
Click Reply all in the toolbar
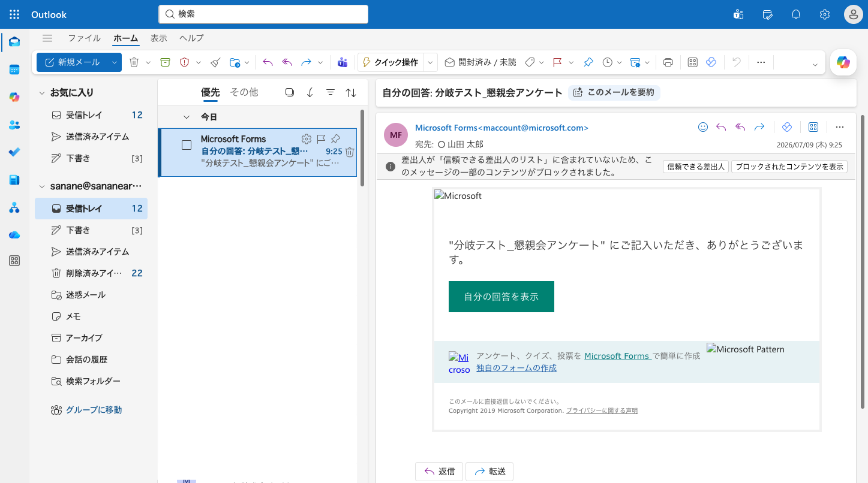click(287, 62)
